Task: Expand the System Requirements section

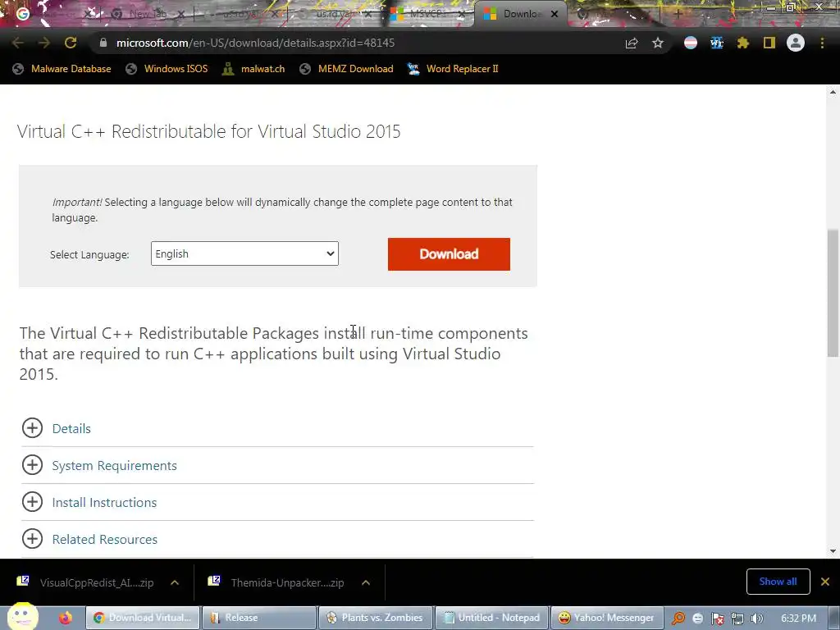Action: (114, 466)
